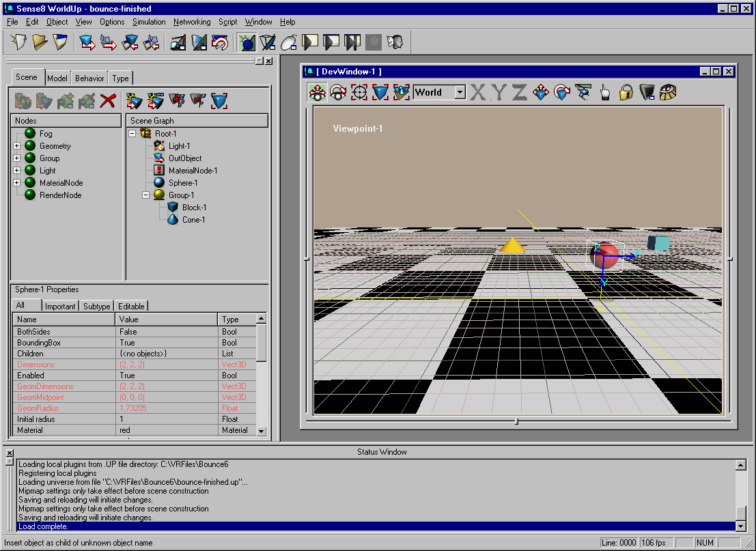756x551 pixels.
Task: Open the Simulation menu
Action: 149,22
